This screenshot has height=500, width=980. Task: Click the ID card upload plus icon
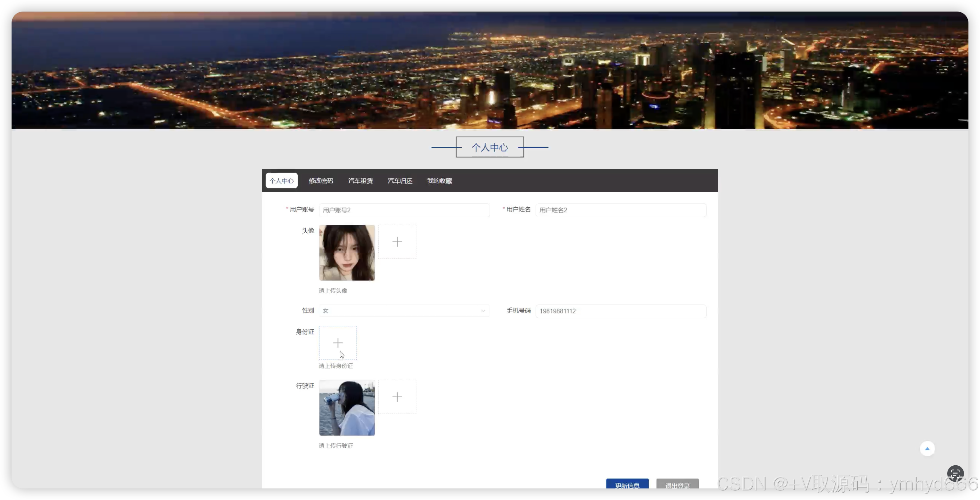[x=337, y=343]
